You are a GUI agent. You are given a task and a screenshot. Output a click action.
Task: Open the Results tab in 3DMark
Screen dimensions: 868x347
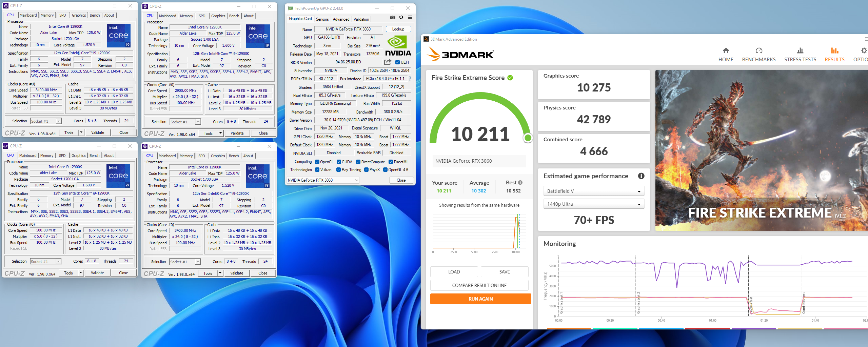pyautogui.click(x=834, y=55)
